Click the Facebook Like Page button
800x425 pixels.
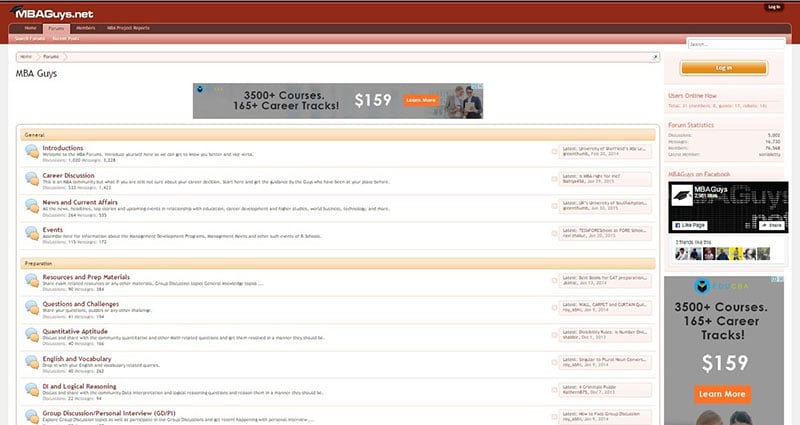point(690,225)
